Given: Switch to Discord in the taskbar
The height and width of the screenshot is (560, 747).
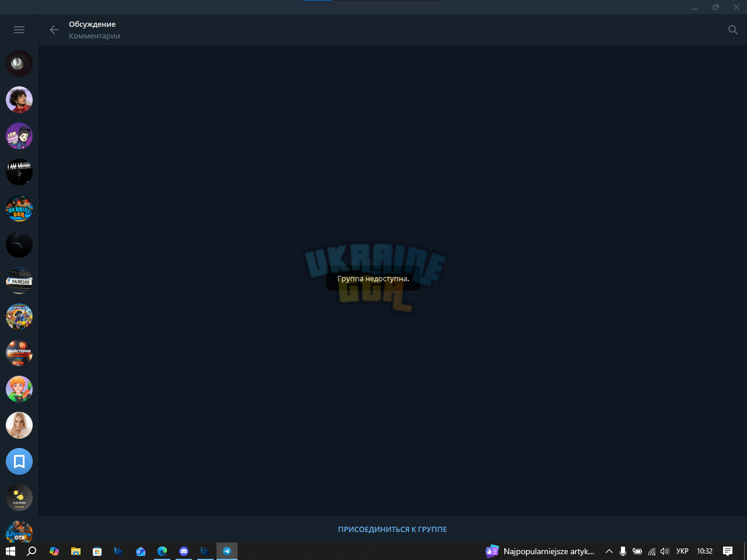Looking at the screenshot, I should point(184,551).
